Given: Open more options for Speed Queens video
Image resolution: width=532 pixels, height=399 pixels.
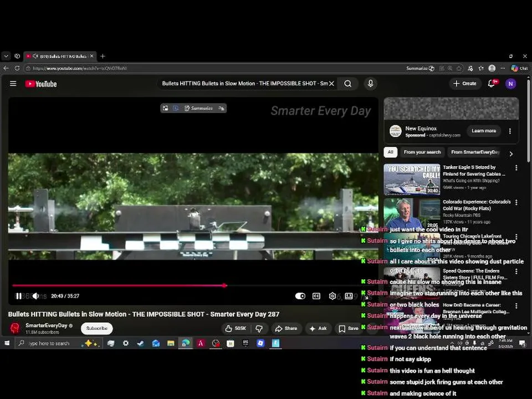Looking at the screenshot, I should click(516, 272).
